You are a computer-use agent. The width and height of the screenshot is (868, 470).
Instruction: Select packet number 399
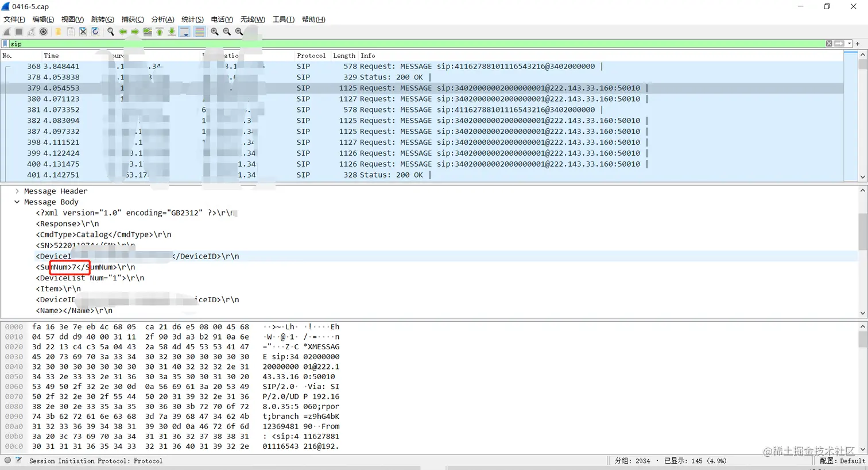point(422,153)
